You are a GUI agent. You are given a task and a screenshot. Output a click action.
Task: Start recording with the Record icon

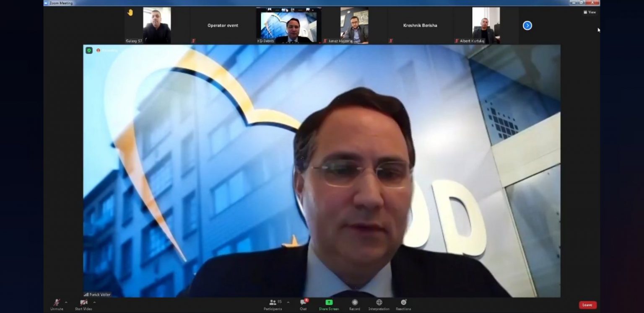pos(355,303)
